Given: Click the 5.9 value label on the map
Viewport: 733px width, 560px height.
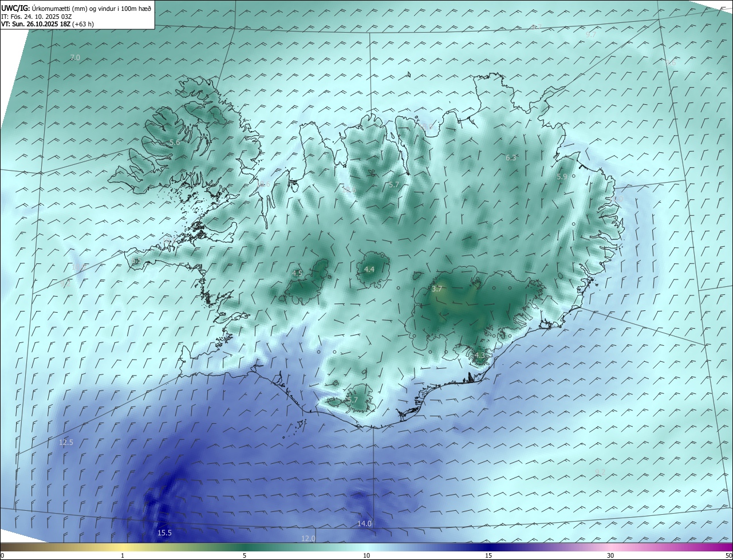Looking at the screenshot, I should [x=562, y=177].
